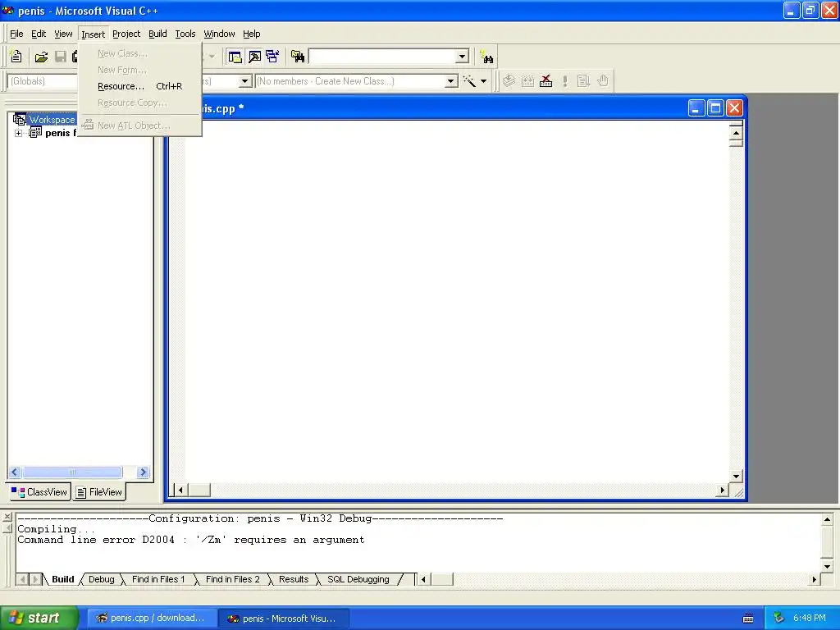Screen dimensions: 840x630
Task: Close the Output pane with X
Action: click(x=7, y=517)
